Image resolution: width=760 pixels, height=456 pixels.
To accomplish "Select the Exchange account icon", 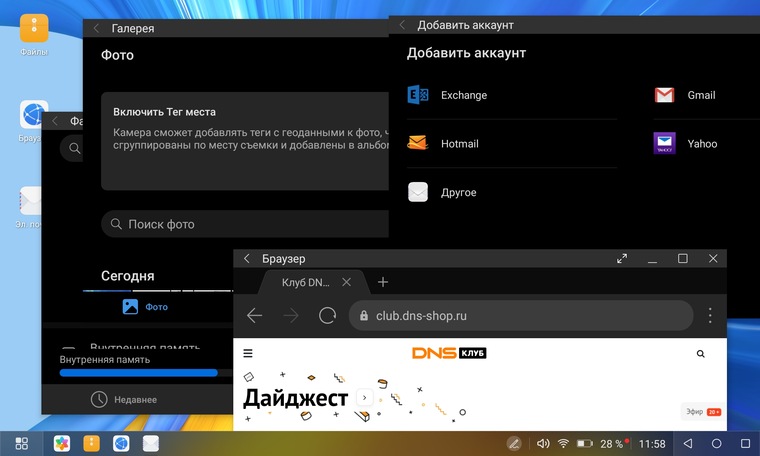I will [418, 95].
